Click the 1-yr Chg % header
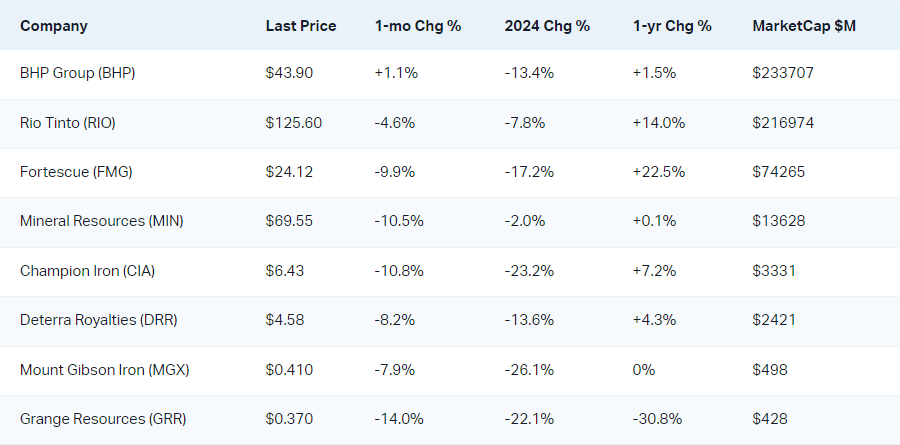900x445 pixels. [x=672, y=25]
